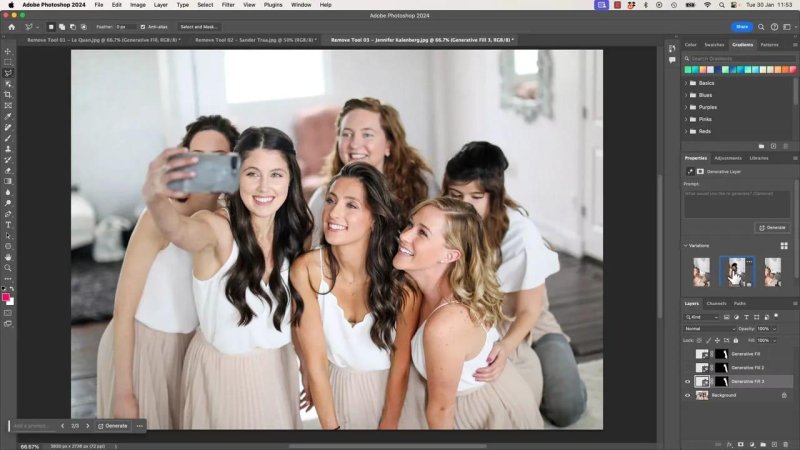This screenshot has width=800, height=450.
Task: Go to previous variation arrow in task bar
Action: (62, 426)
